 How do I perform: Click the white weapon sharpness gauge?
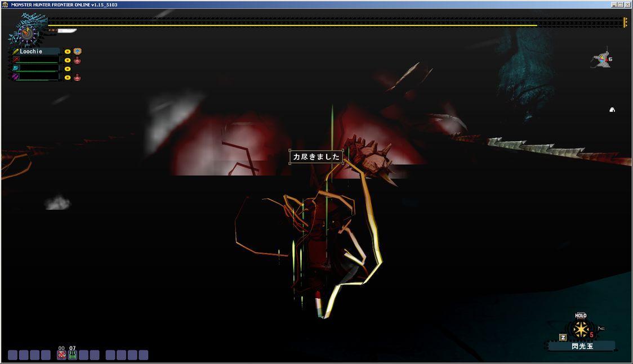(67, 30)
